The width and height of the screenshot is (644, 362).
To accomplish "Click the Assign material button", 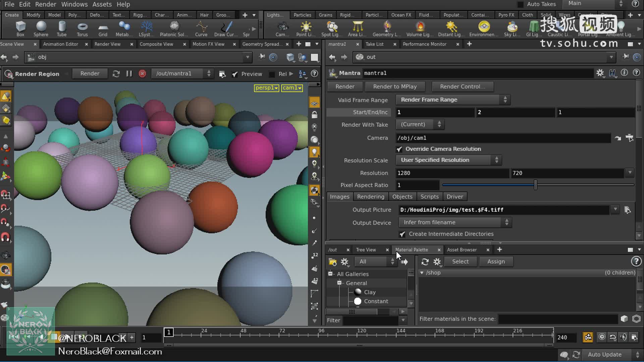I will coord(496,261).
